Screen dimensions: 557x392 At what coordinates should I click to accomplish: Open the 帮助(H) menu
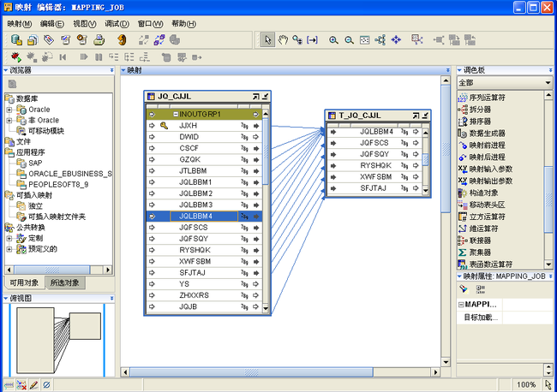pos(183,24)
